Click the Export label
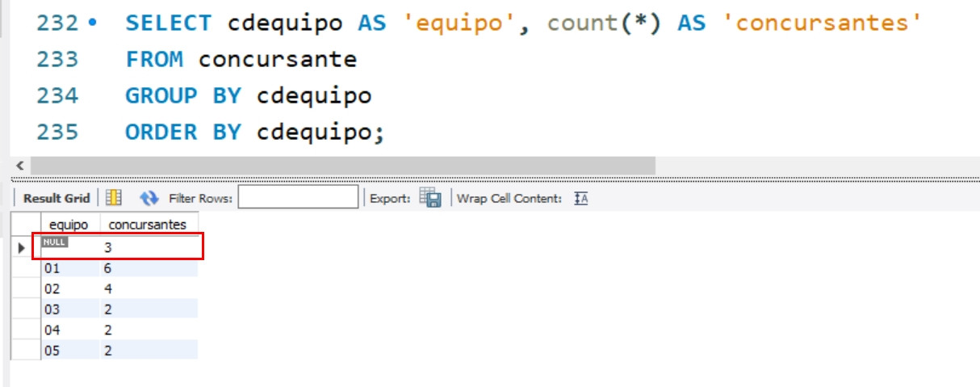The height and width of the screenshot is (387, 980). click(391, 198)
